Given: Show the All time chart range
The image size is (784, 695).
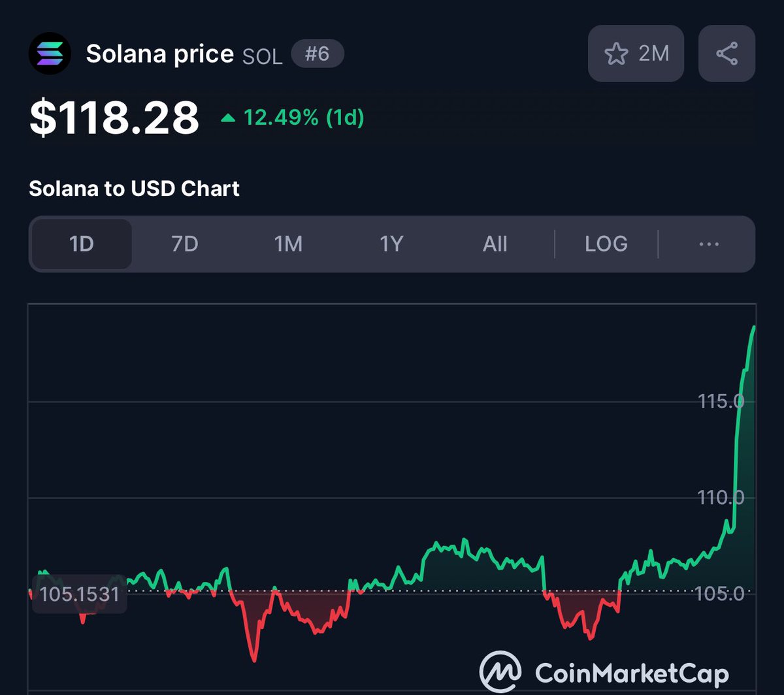Looking at the screenshot, I should [x=495, y=244].
